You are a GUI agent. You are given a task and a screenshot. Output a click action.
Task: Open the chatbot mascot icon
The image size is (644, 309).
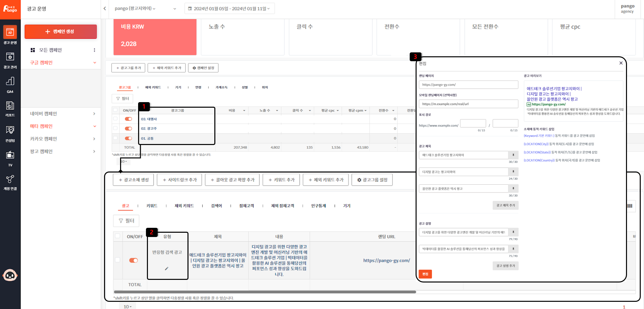10,275
